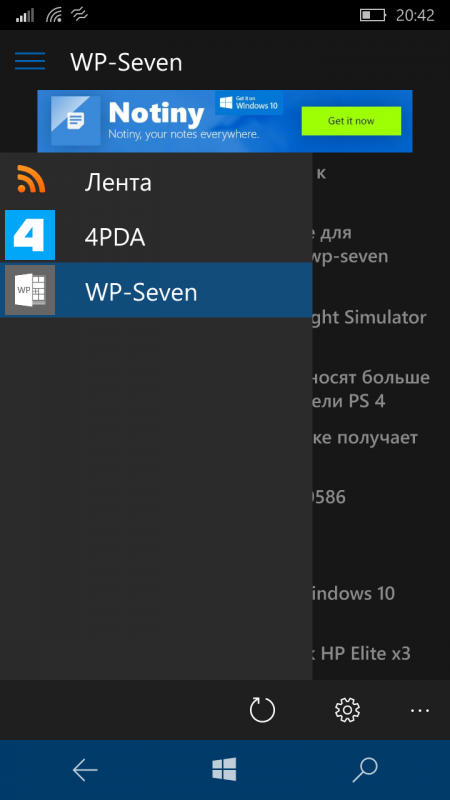Screen dimensions: 450x800
Task: Open the Windows 10 article
Action: point(354,593)
